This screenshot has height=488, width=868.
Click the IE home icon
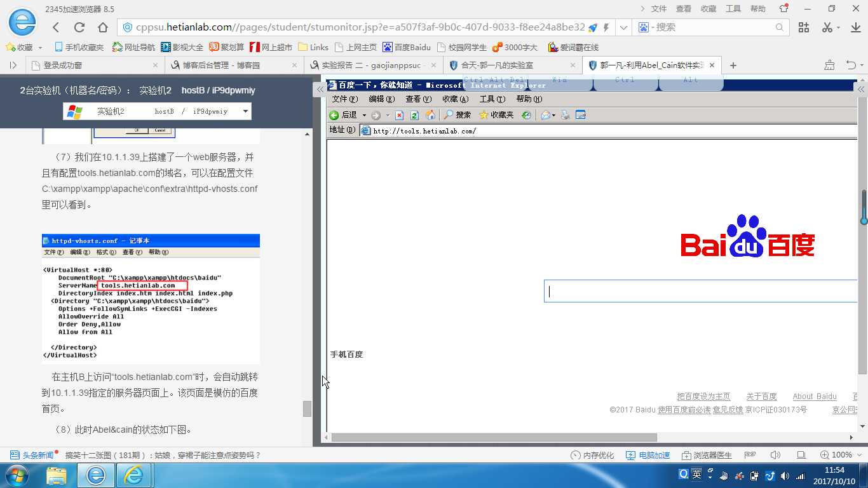(x=430, y=115)
